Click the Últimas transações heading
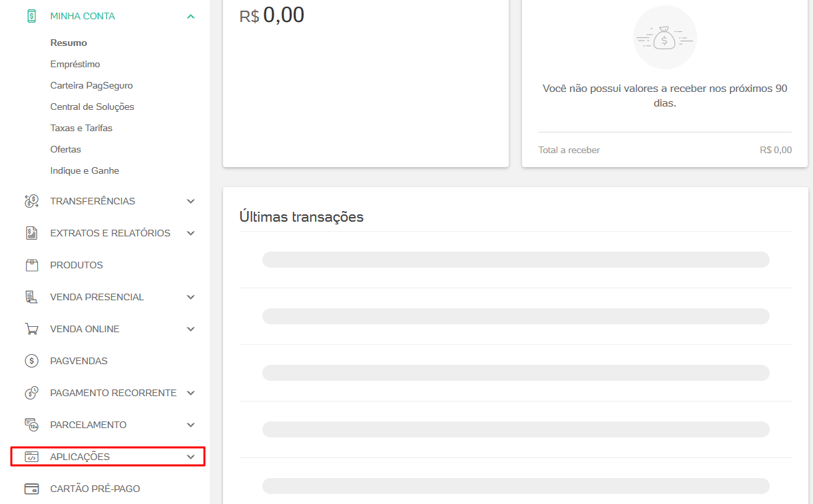The width and height of the screenshot is (813, 504). 301,216
